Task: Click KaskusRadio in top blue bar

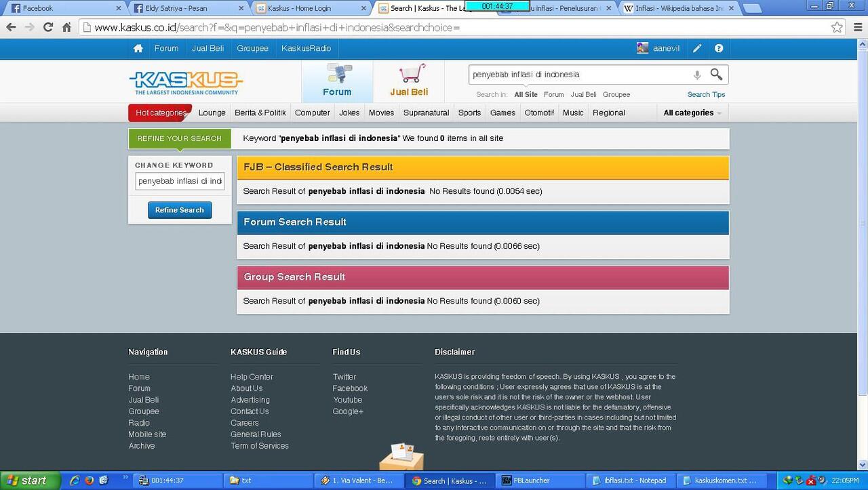Action: click(307, 48)
